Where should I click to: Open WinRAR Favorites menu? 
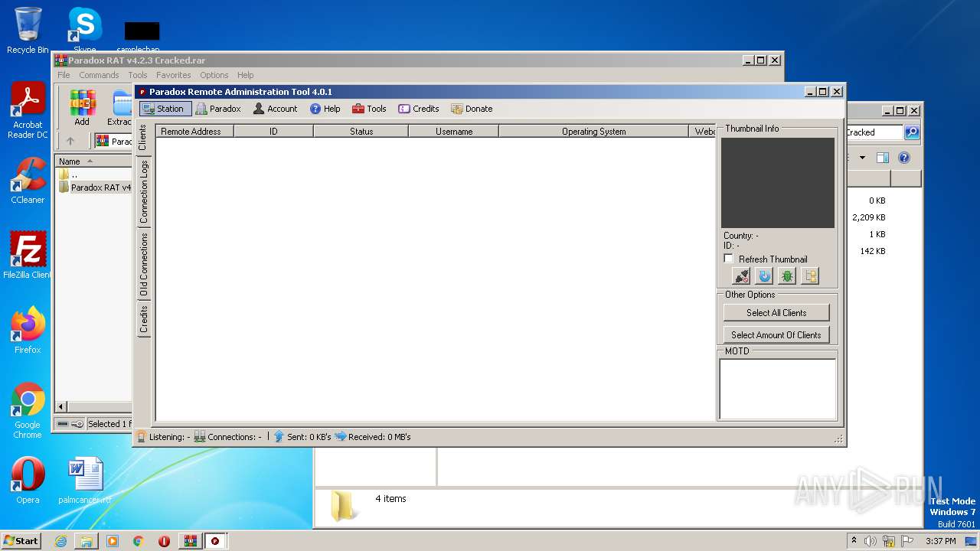point(174,75)
